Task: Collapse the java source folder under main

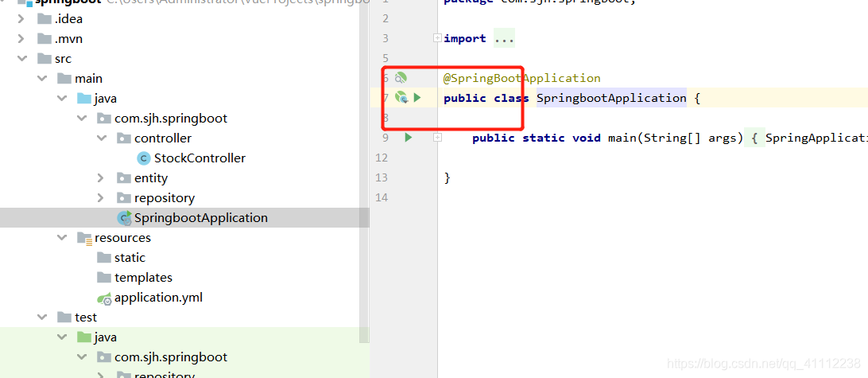Action: point(61,99)
